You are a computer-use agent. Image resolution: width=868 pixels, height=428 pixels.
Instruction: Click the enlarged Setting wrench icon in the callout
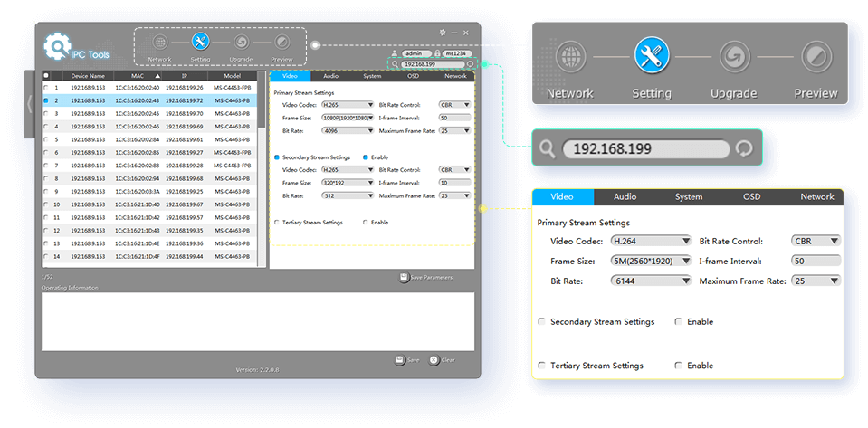point(651,56)
